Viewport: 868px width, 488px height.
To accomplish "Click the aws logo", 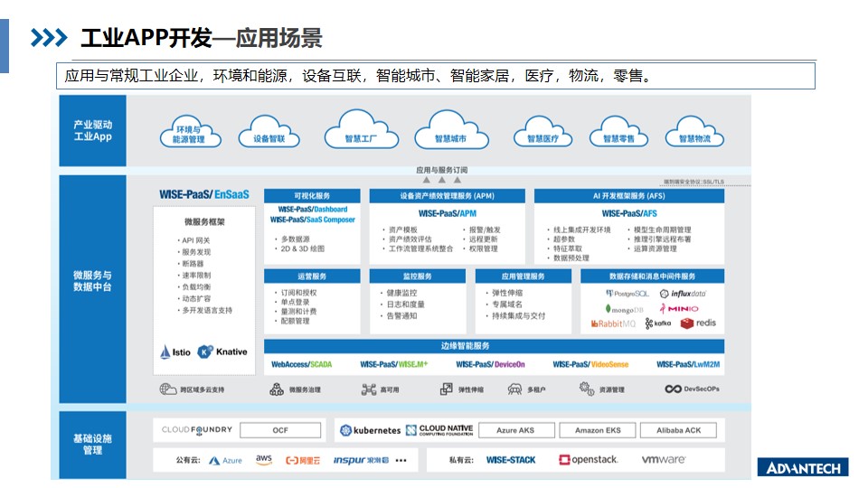I will pos(264,459).
